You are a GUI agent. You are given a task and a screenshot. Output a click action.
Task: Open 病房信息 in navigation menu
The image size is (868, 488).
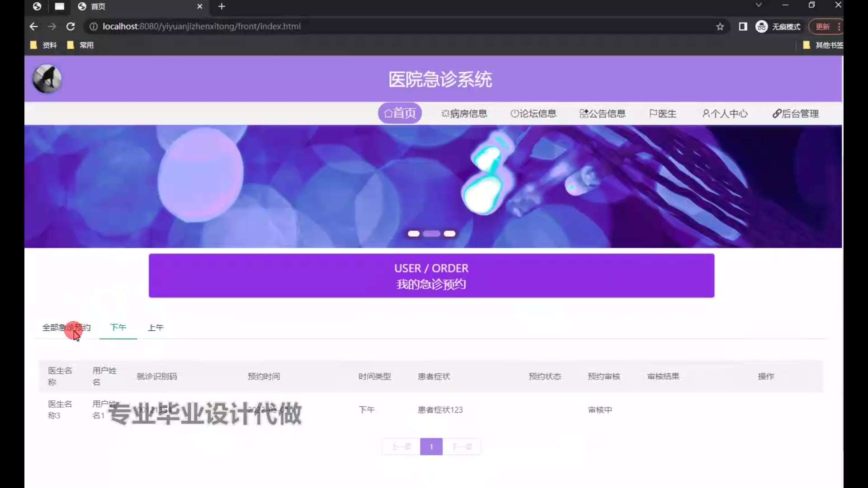point(464,113)
